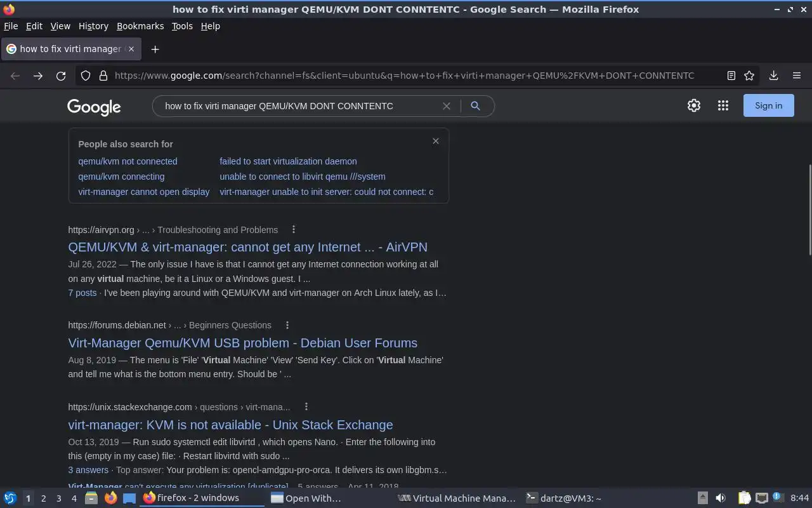
Task: Switch to 'Open With…' taskbar window
Action: point(329,498)
